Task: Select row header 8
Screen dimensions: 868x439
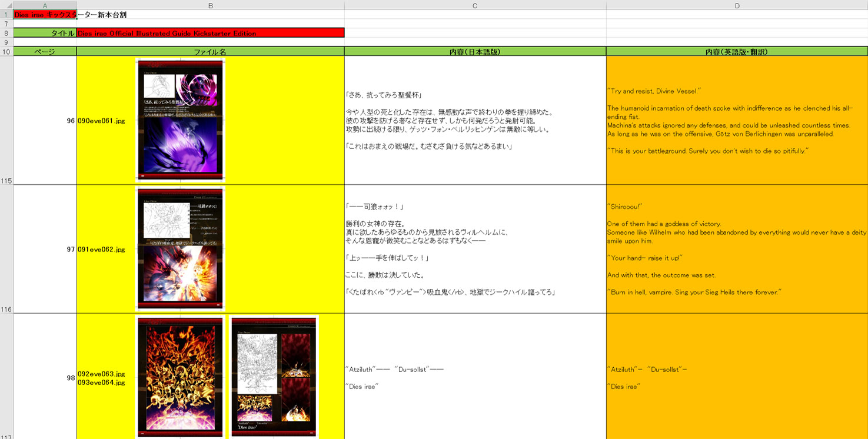Action: [6, 34]
